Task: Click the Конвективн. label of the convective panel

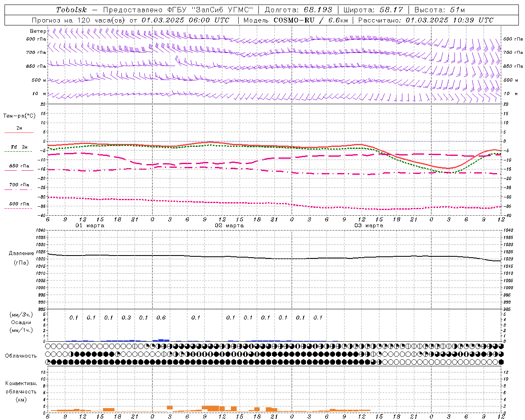Action: point(21,383)
